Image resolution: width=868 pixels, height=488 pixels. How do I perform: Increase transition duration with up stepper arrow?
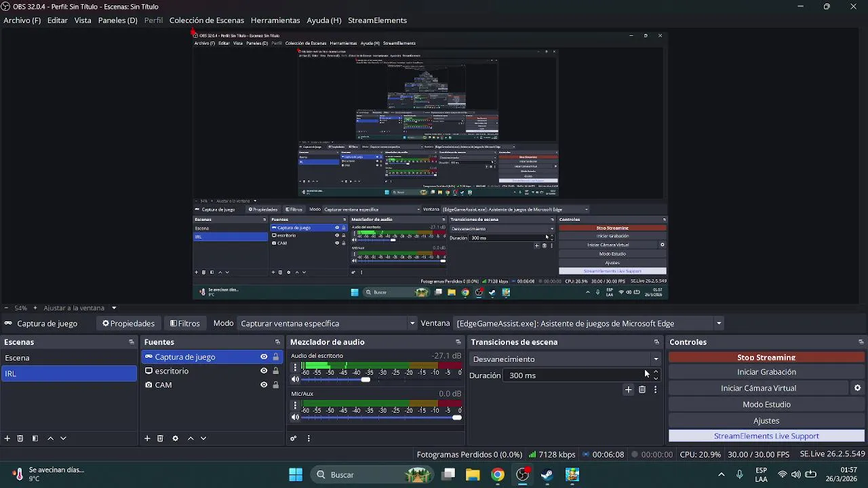[655, 372]
